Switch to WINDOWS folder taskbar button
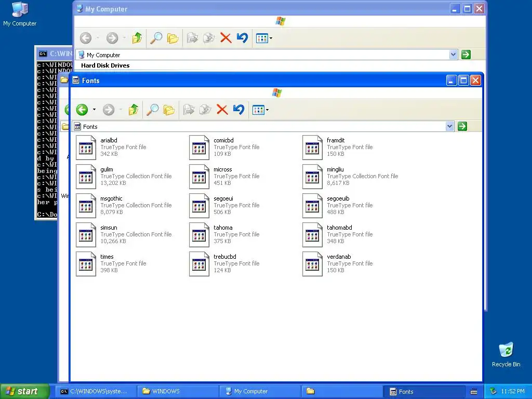The image size is (532, 399). click(178, 392)
